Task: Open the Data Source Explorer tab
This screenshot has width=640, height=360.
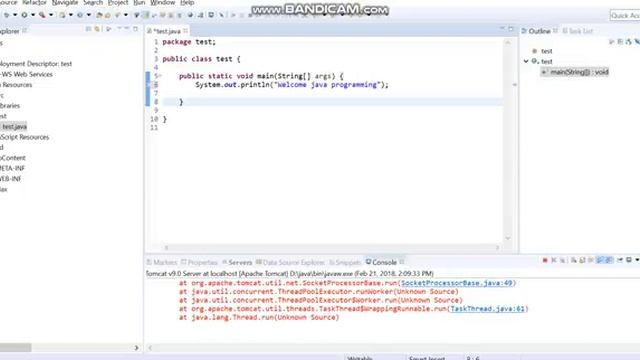Action: point(290,262)
